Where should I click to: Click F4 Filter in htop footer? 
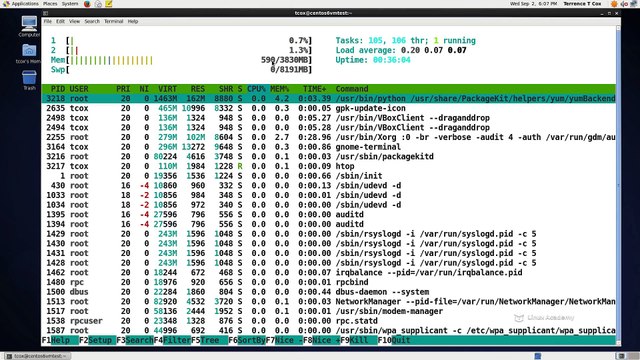172,340
